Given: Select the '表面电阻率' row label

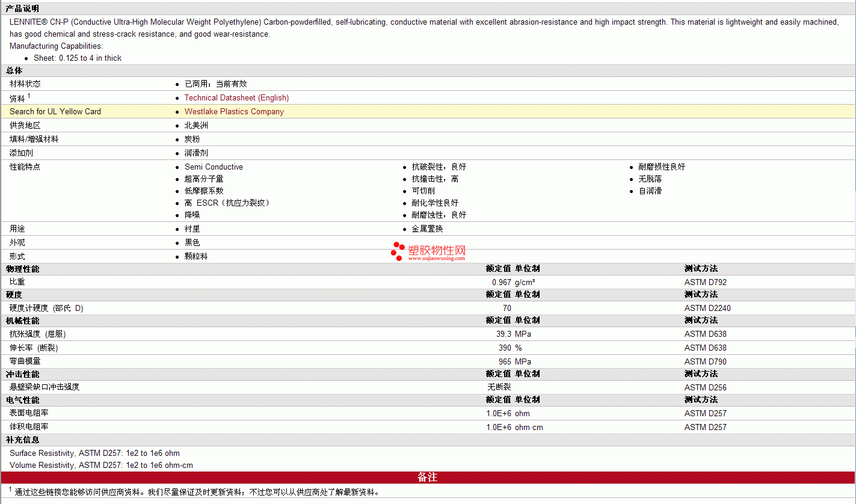Looking at the screenshot, I should click(x=29, y=413).
